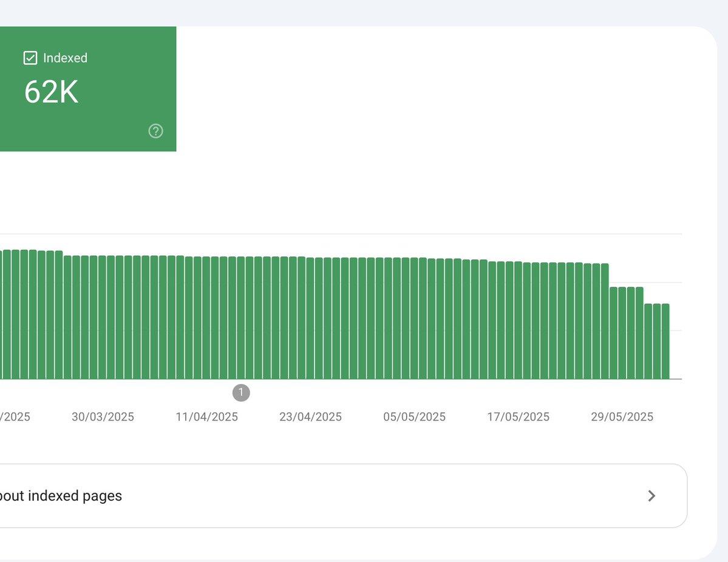Screen dimensions: 728x562
Task: Click the 11/04/2025 axis date label
Action: (206, 417)
